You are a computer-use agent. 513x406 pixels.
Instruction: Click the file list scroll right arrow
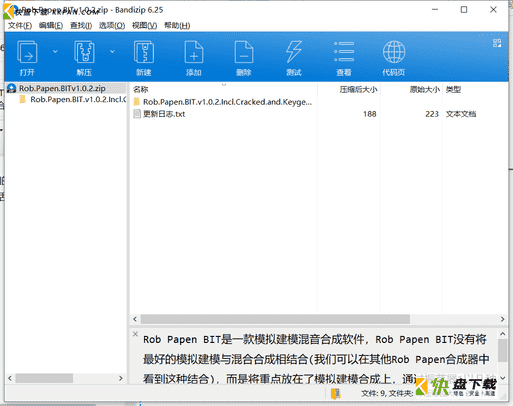502,319
